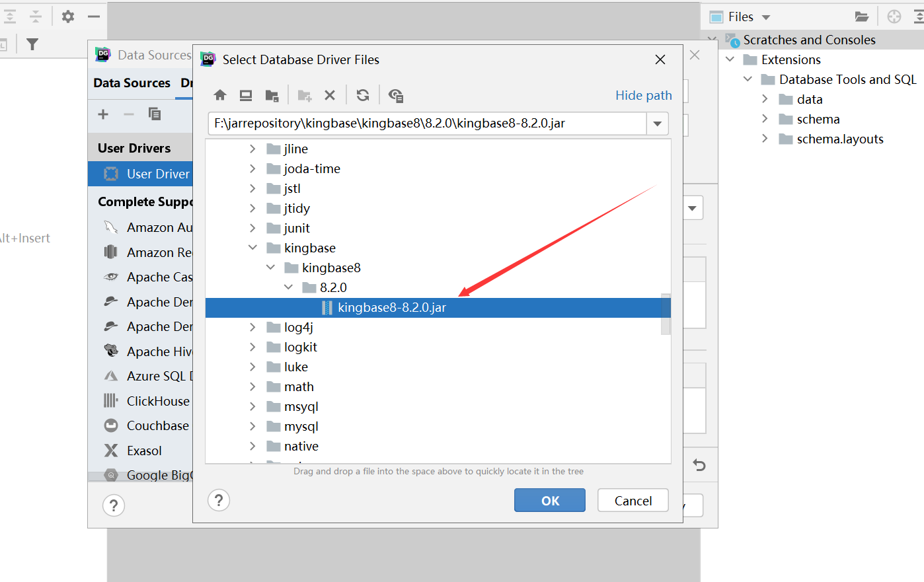Expand the logkit folder

point(252,347)
